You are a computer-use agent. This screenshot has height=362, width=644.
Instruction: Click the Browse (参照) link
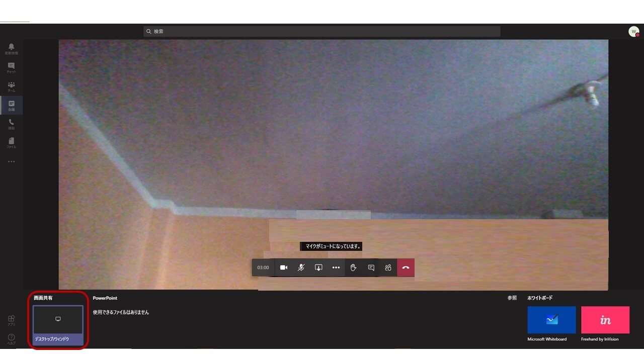512,298
